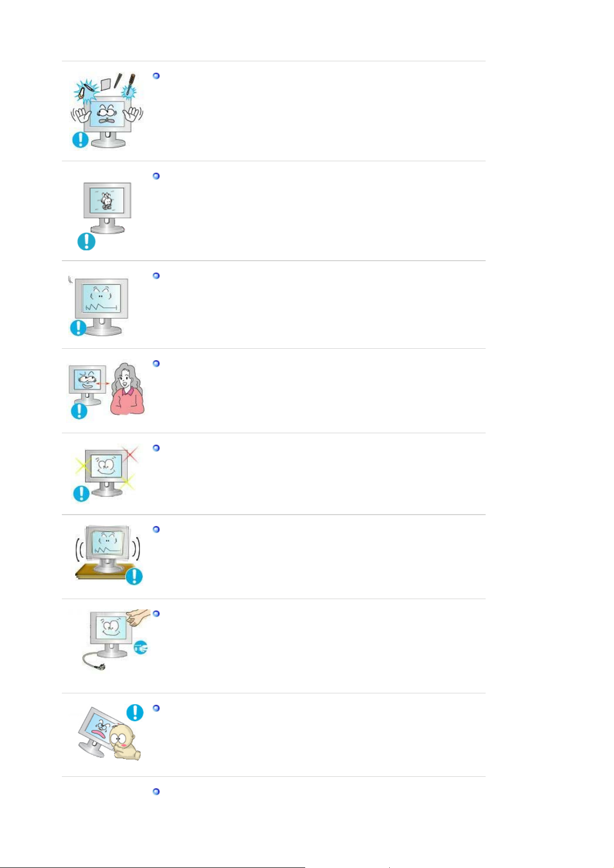Screen dimensions: 614x868
Task: Click the exclamation icon under the rabbit-screen monitor
Action: pos(86,242)
